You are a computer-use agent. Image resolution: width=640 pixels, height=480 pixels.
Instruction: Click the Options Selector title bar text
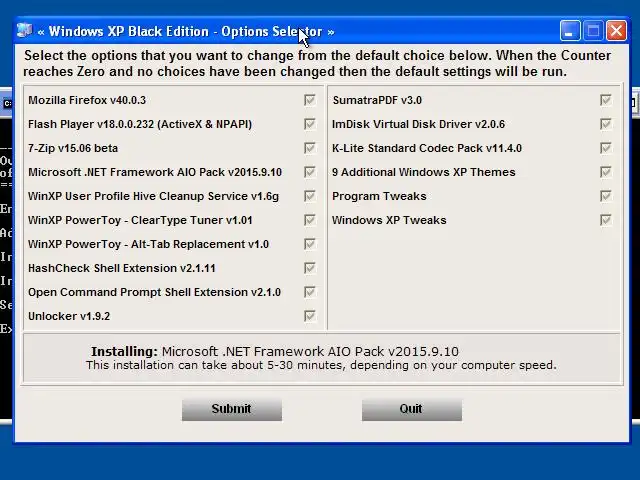tap(186, 31)
